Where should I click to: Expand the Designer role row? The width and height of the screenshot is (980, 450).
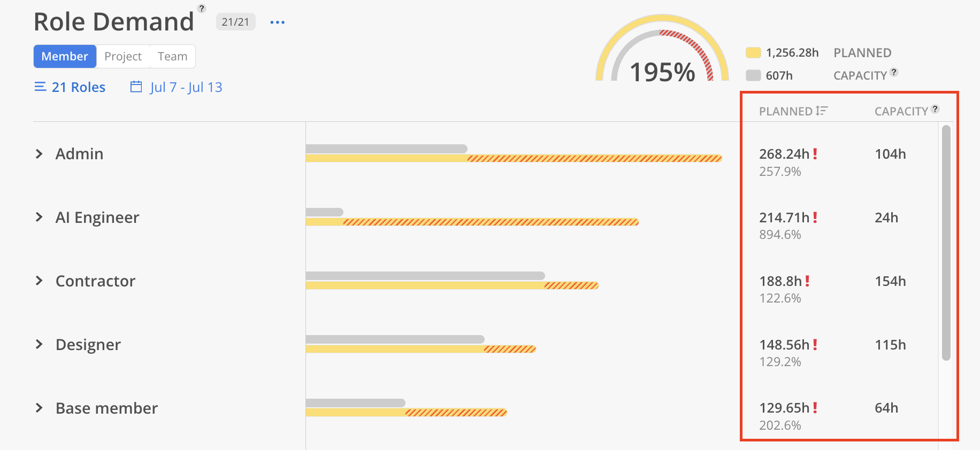click(39, 344)
